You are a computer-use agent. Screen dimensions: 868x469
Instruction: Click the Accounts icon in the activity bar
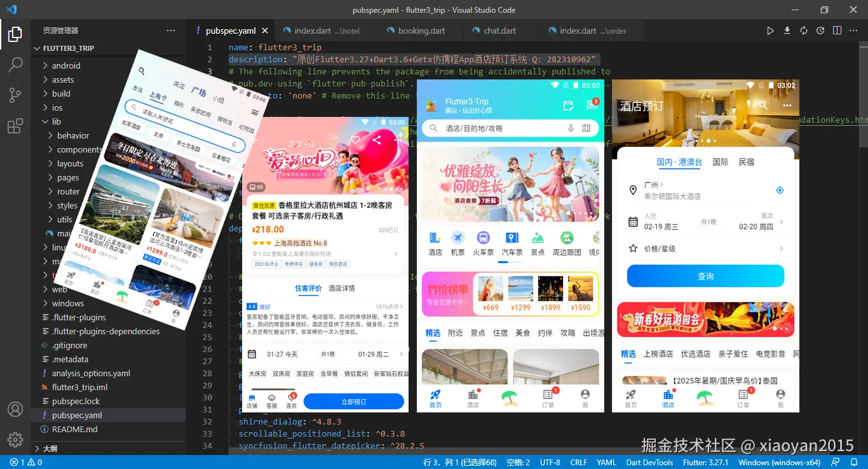tap(15, 411)
